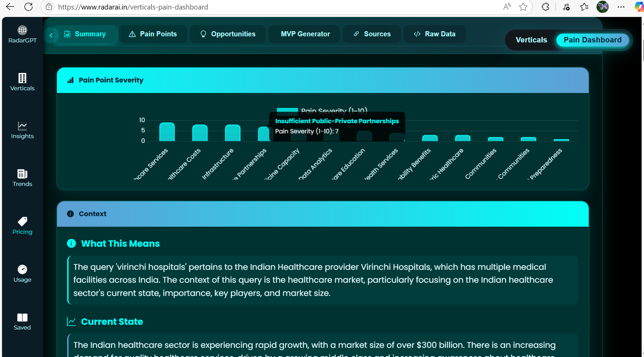Click the info icon beside What This Means
The image size is (644, 357).
[71, 243]
